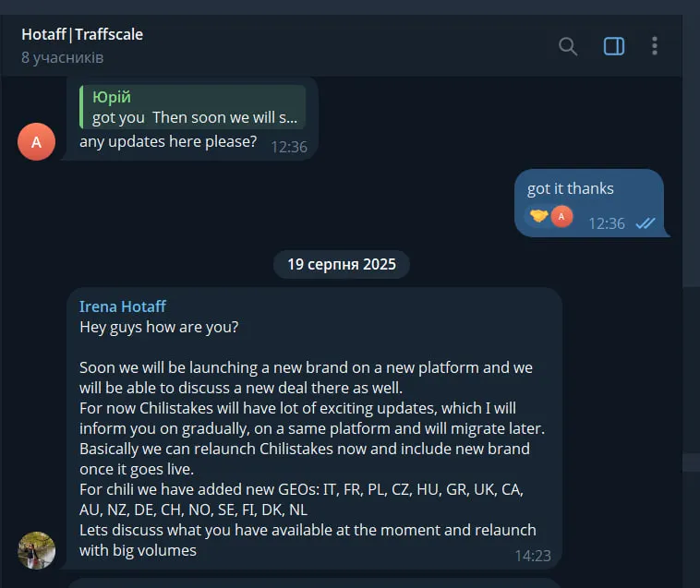Open the quoted reply from Юрій
The width and height of the screenshot is (700, 588).
[192, 107]
